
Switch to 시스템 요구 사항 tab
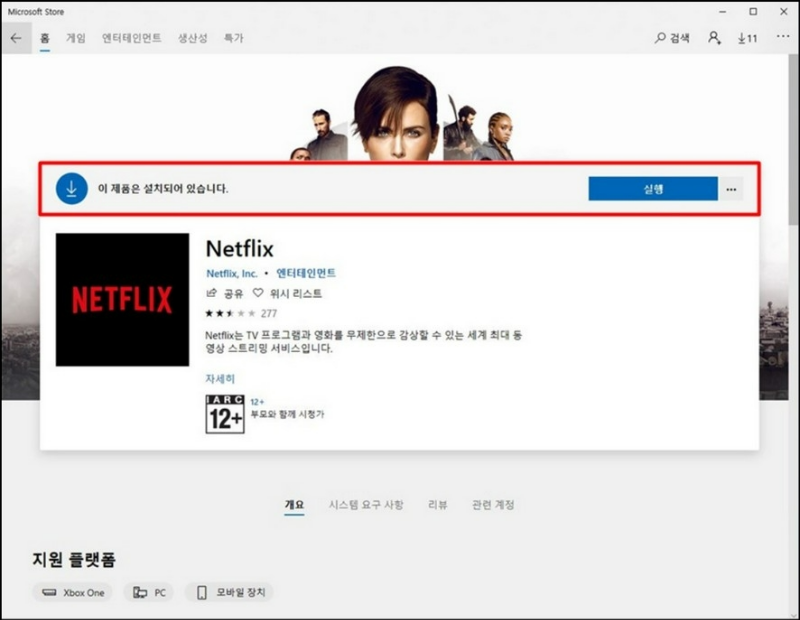coord(366,505)
